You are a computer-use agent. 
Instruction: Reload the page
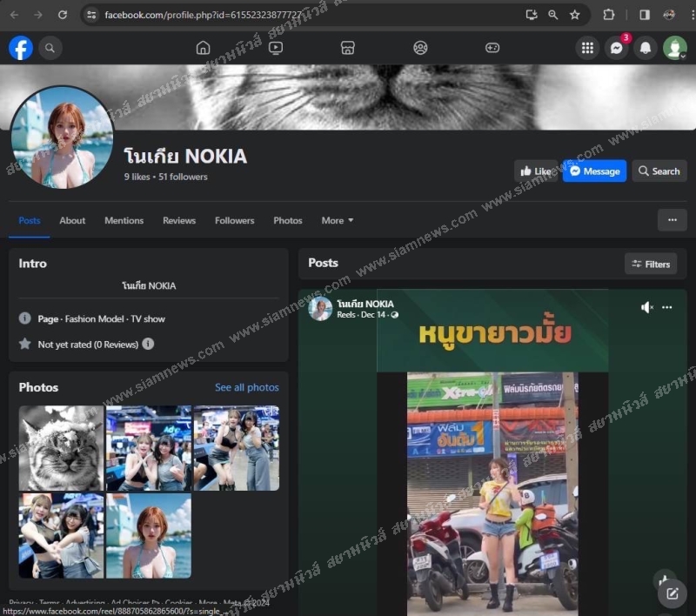[63, 15]
